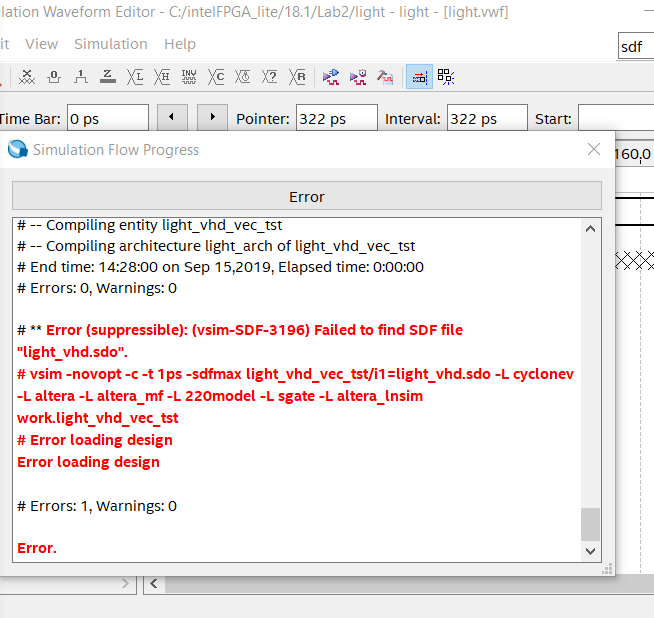654x618 pixels.
Task: Click Weak Low (XL) icon
Action: [135, 77]
